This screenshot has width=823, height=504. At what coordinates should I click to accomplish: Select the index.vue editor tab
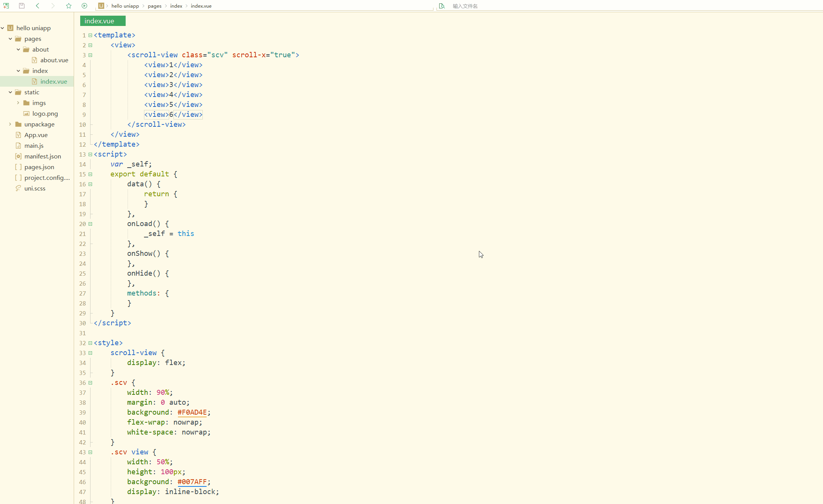click(x=102, y=21)
